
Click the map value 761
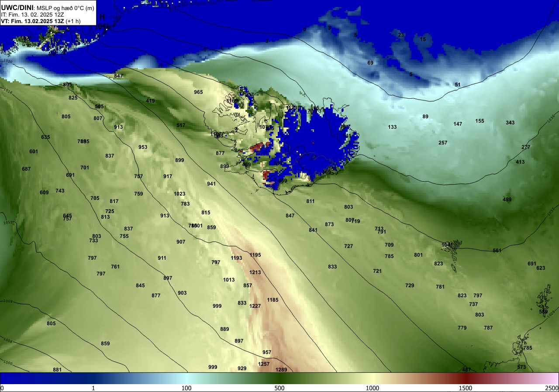(x=115, y=267)
